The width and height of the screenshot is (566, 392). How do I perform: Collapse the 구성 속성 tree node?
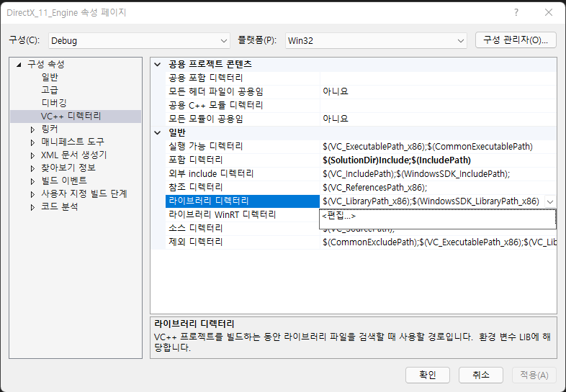tap(19, 65)
